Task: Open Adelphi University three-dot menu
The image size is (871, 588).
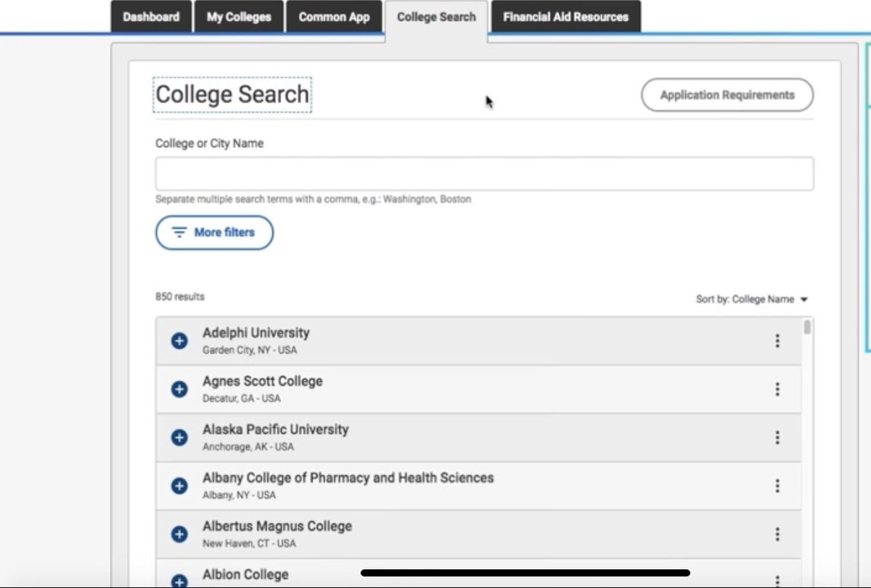Action: point(777,340)
